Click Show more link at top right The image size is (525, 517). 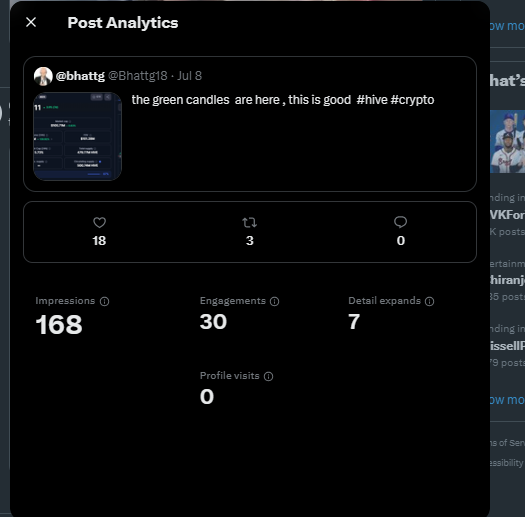(507, 26)
